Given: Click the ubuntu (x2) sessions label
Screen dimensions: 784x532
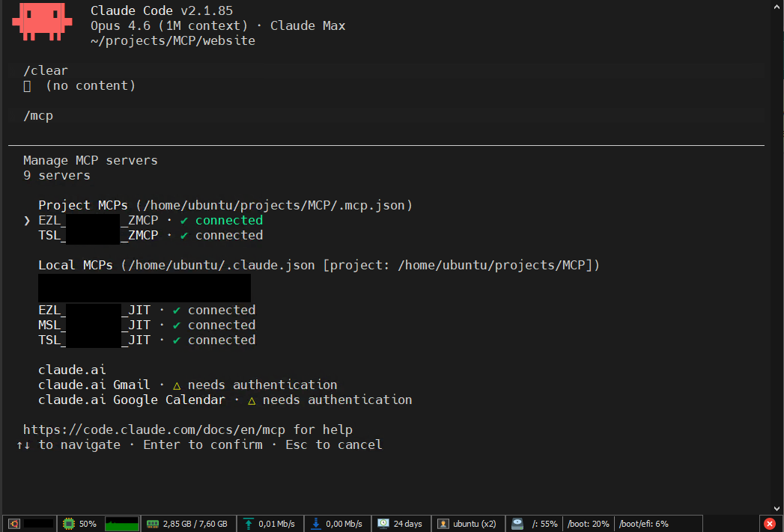Looking at the screenshot, I should (475, 524).
